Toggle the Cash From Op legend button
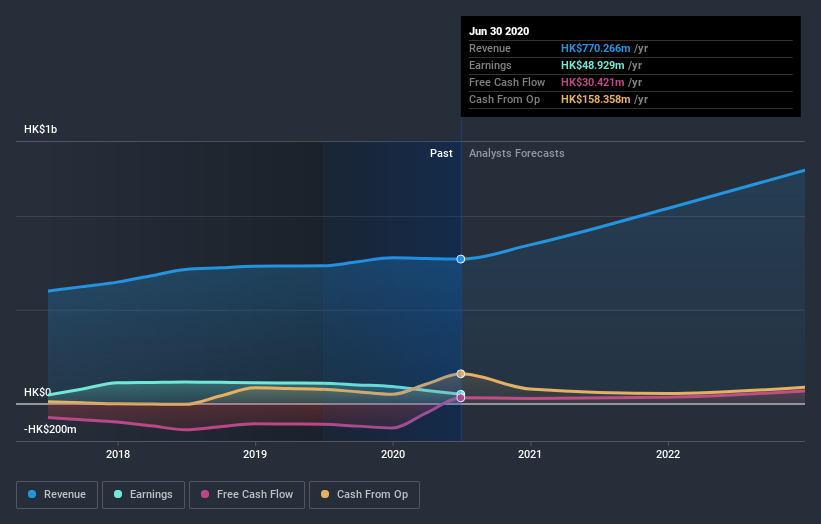This screenshot has width=821, height=524. pyautogui.click(x=364, y=495)
